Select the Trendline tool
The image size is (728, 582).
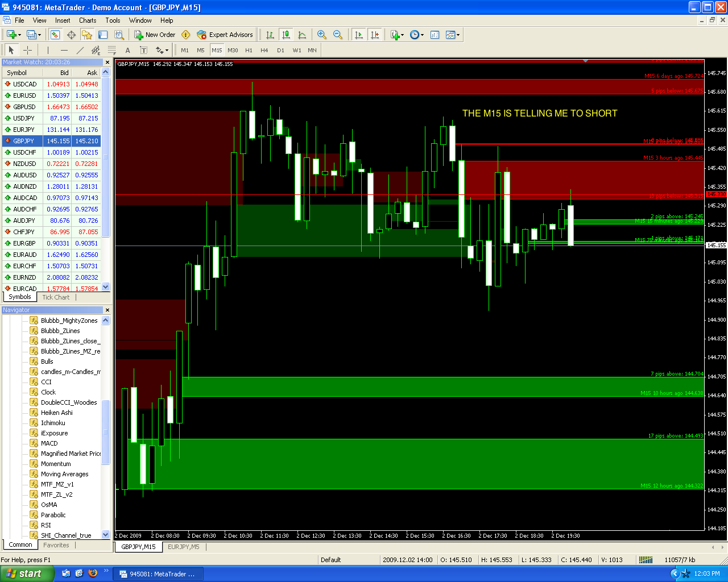pos(80,50)
